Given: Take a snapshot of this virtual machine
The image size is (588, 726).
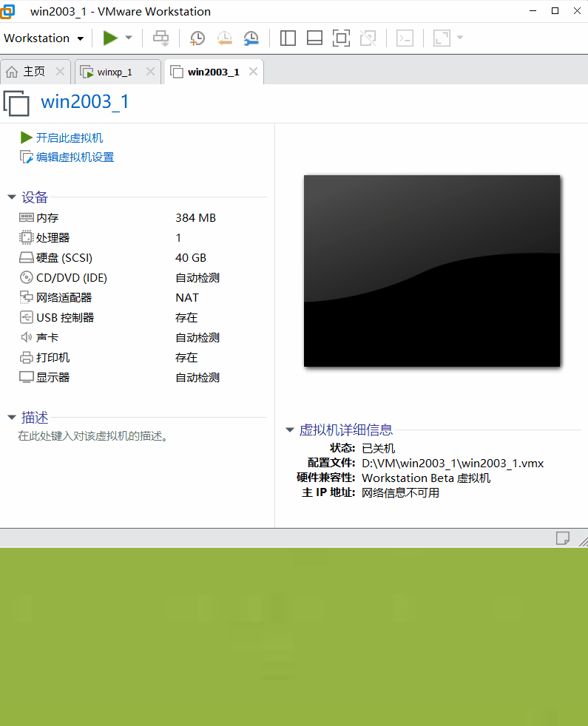Looking at the screenshot, I should (197, 38).
